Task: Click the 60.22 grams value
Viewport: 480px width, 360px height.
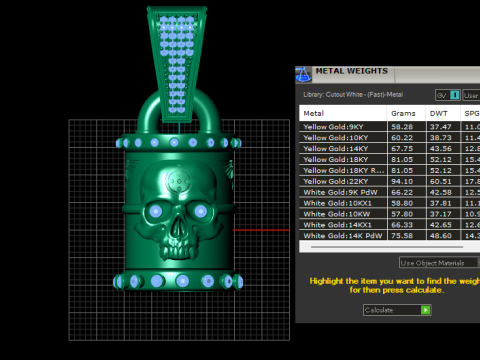Action: 402,138
